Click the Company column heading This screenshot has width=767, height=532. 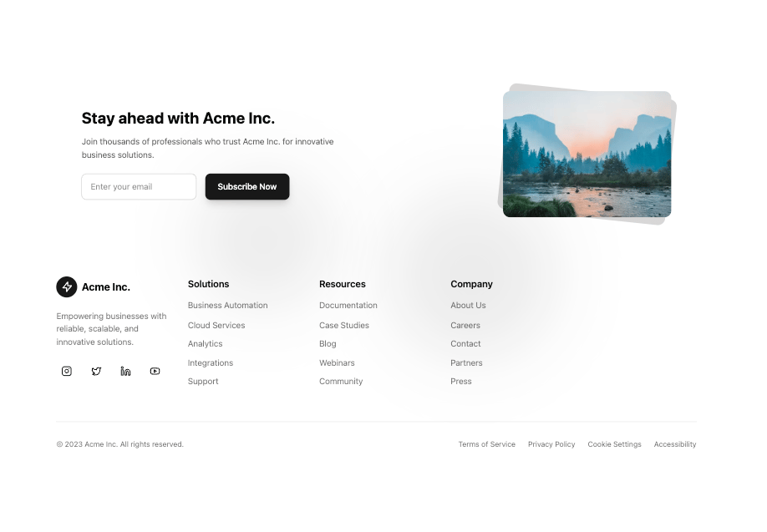(471, 284)
